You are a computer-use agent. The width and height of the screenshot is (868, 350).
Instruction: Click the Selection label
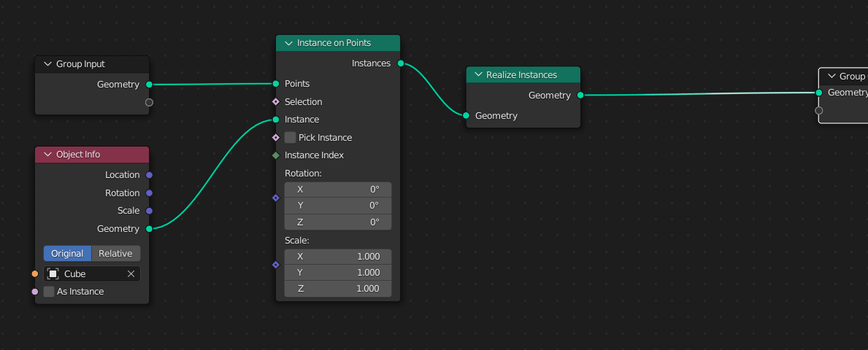pos(304,102)
